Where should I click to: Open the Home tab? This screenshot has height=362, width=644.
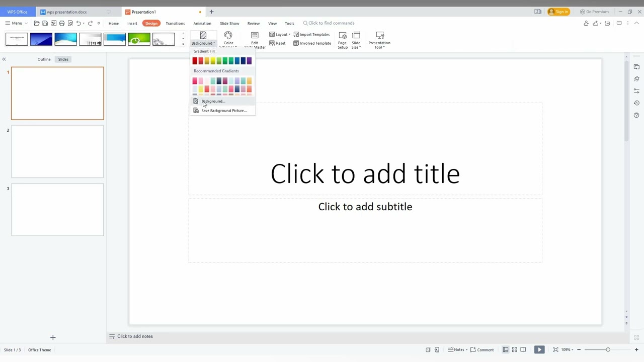(x=114, y=23)
